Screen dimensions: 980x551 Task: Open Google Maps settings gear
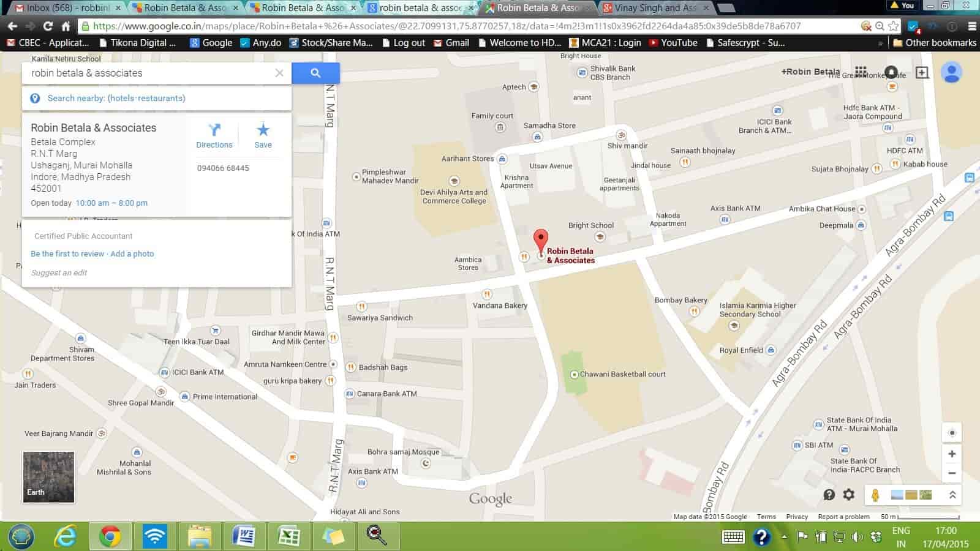click(x=849, y=495)
